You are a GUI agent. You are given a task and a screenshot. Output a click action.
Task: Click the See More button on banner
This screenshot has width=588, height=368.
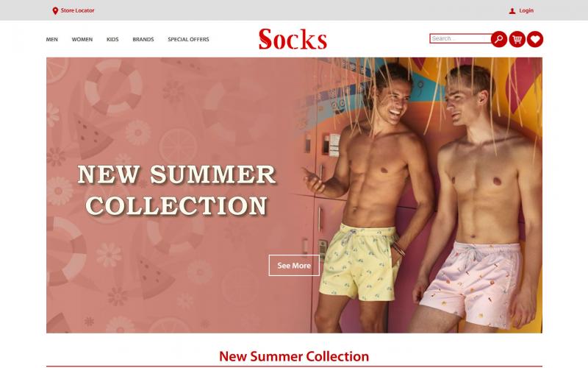click(294, 266)
